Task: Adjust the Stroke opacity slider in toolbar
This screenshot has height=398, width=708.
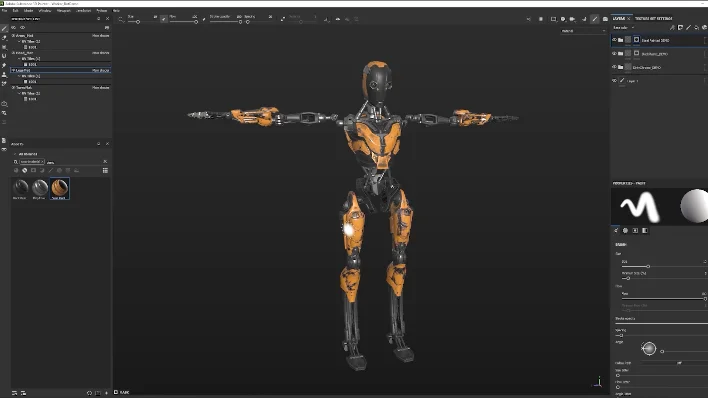Action: 226,22
